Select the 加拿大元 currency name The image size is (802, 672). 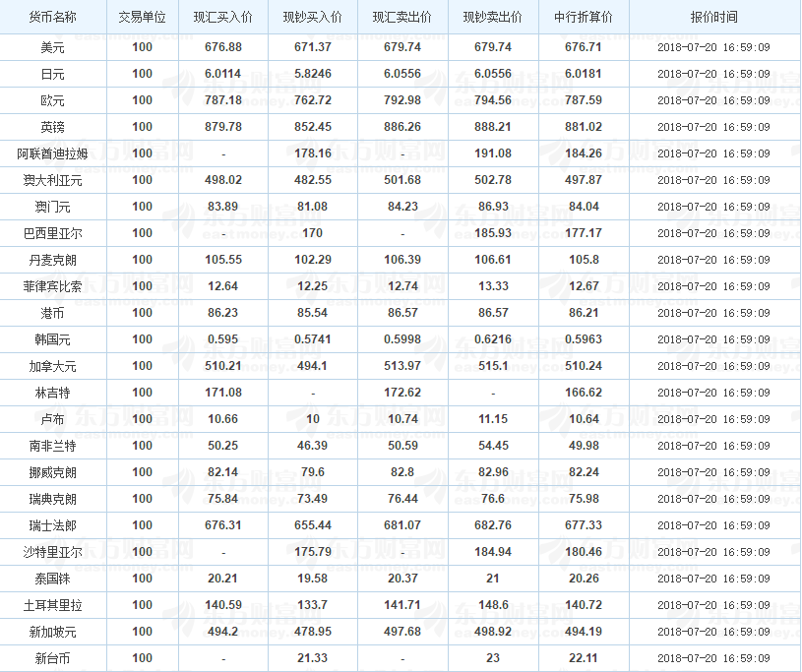pyautogui.click(x=53, y=367)
